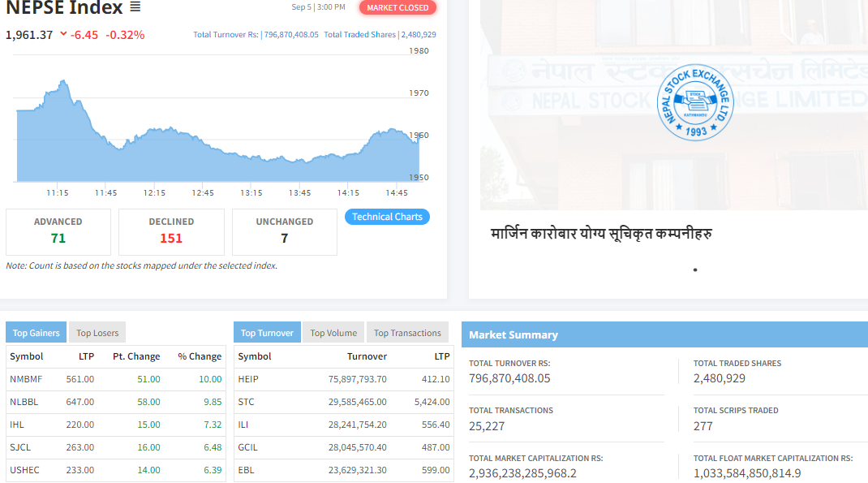The width and height of the screenshot is (868, 483).
Task: Click STC last traded price 5,424.00
Action: click(432, 402)
